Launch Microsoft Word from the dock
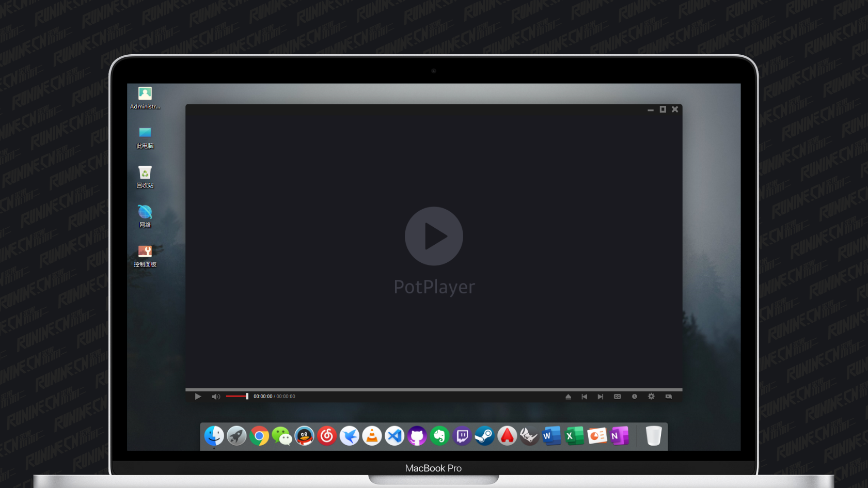This screenshot has height=488, width=868. 552,436
